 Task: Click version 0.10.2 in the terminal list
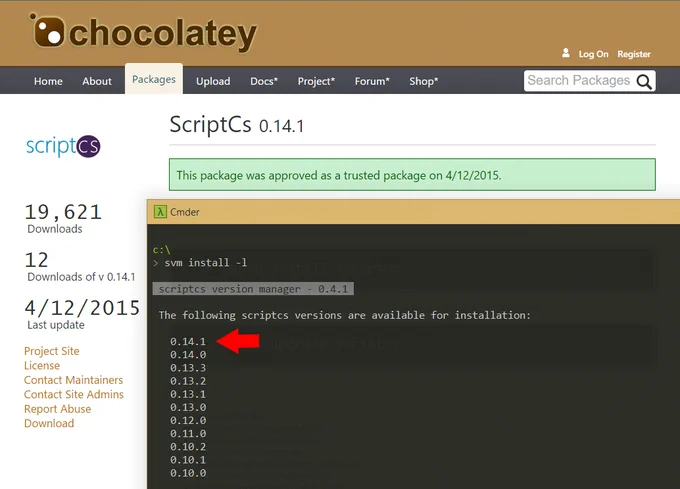pyautogui.click(x=188, y=447)
